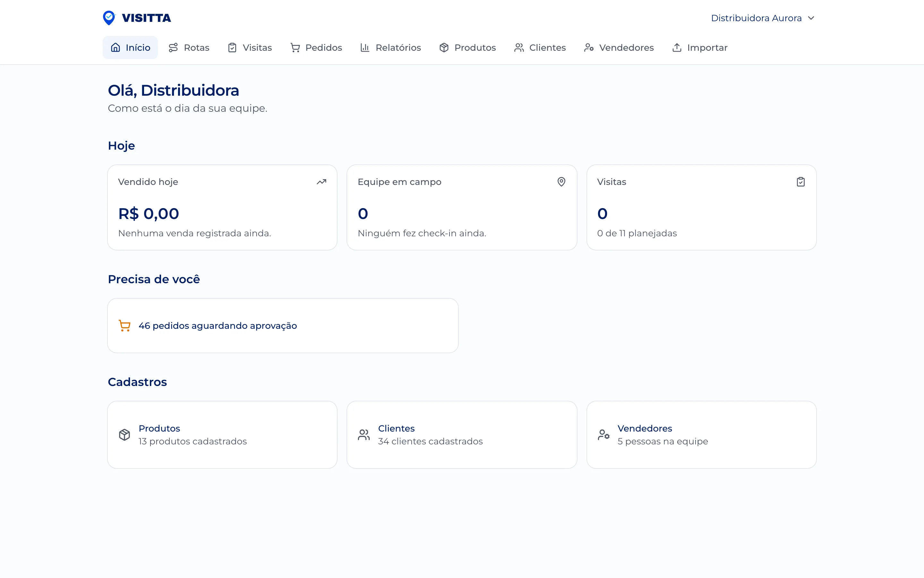Go to the Rotas tab
This screenshot has height=578, width=924.
click(189, 48)
